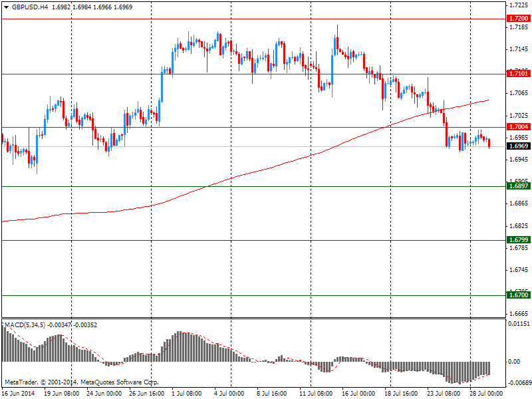Click the 18 Jul 16:00 time label
532x399 pixels.
[x=401, y=394]
